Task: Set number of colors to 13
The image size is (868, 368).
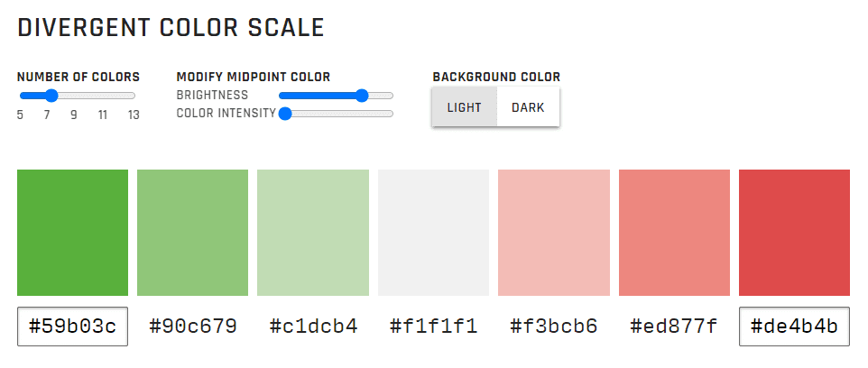Action: [x=133, y=96]
